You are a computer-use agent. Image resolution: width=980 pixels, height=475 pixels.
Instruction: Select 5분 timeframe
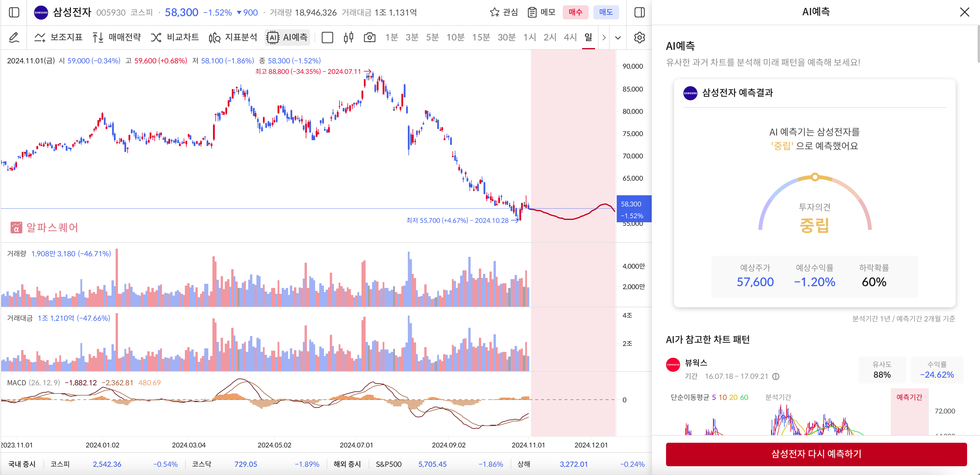(x=432, y=37)
